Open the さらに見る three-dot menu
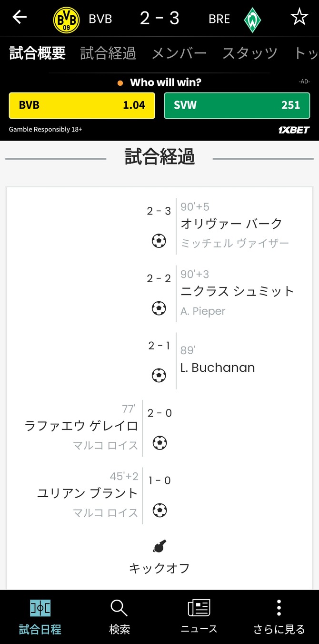The width and height of the screenshot is (319, 644). (x=279, y=608)
